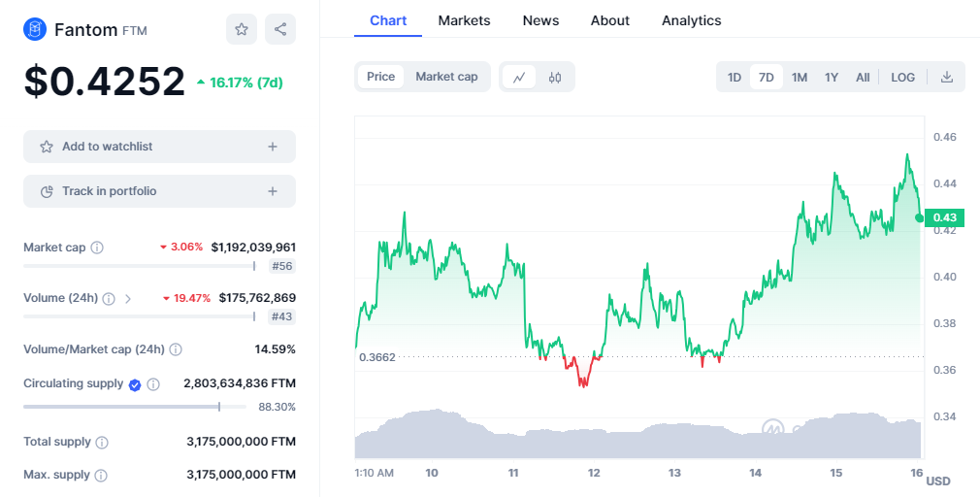Click the plus icon beside Add to watchlist
980x497 pixels.
pyautogui.click(x=273, y=147)
